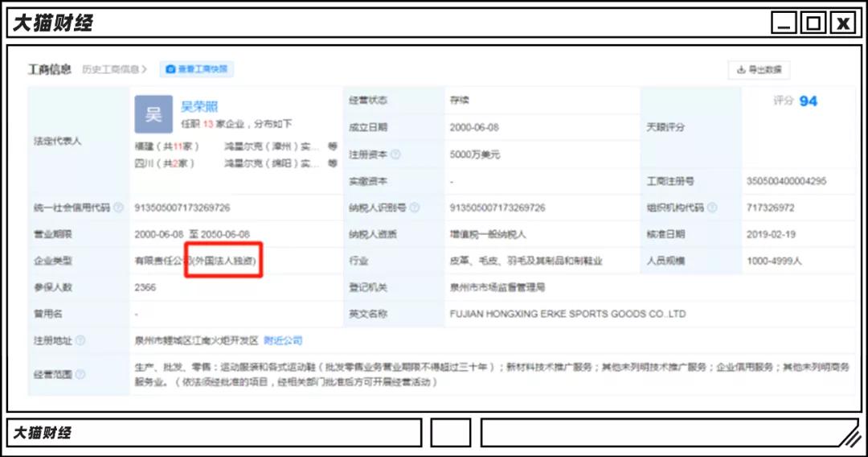The width and height of the screenshot is (868, 457).
Task: Click the address 泉州市鲤城区江南火炬开发区
Action: click(197, 340)
